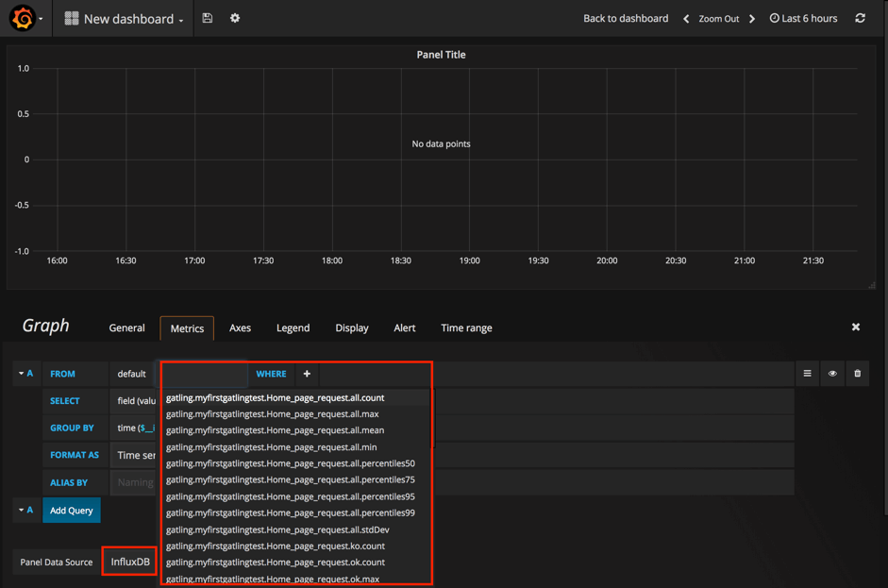Click WHERE keyword label

(x=271, y=374)
